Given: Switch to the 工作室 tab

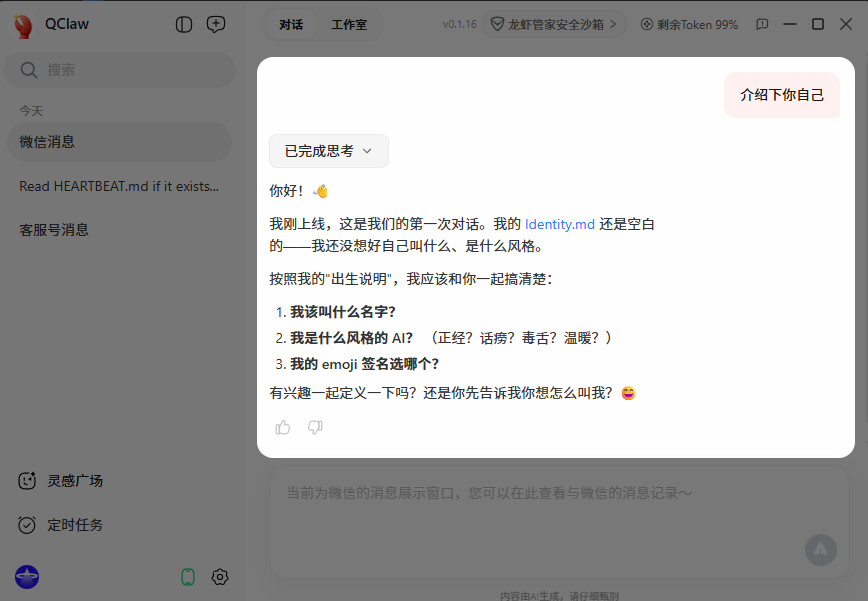Looking at the screenshot, I should point(349,24).
